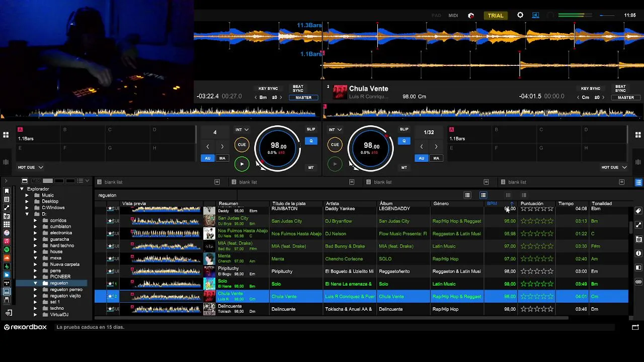Switch deck 2 to MA manual mode
The height and width of the screenshot is (362, 644).
(436, 158)
